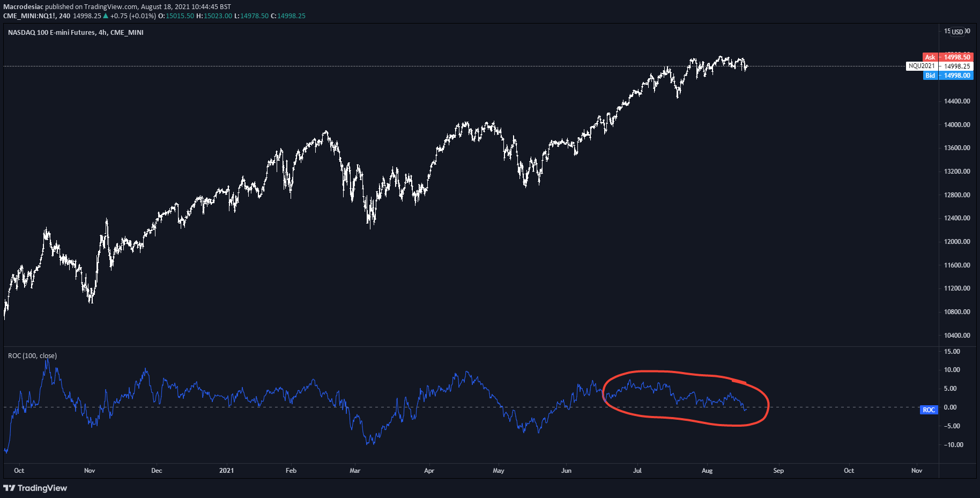Click the CME_MINI:NQ1! symbol in the header
The width and height of the screenshot is (980, 498).
tap(29, 16)
